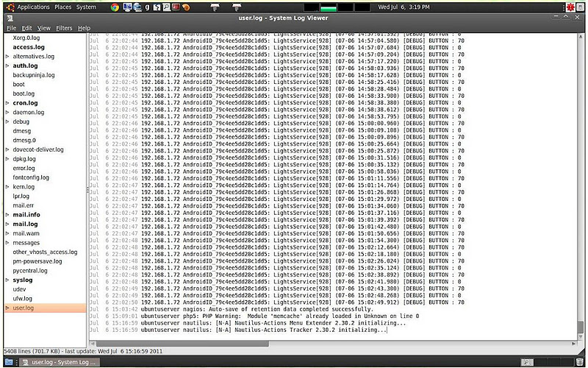Expand the cron.log tree entry

pyautogui.click(x=7, y=103)
